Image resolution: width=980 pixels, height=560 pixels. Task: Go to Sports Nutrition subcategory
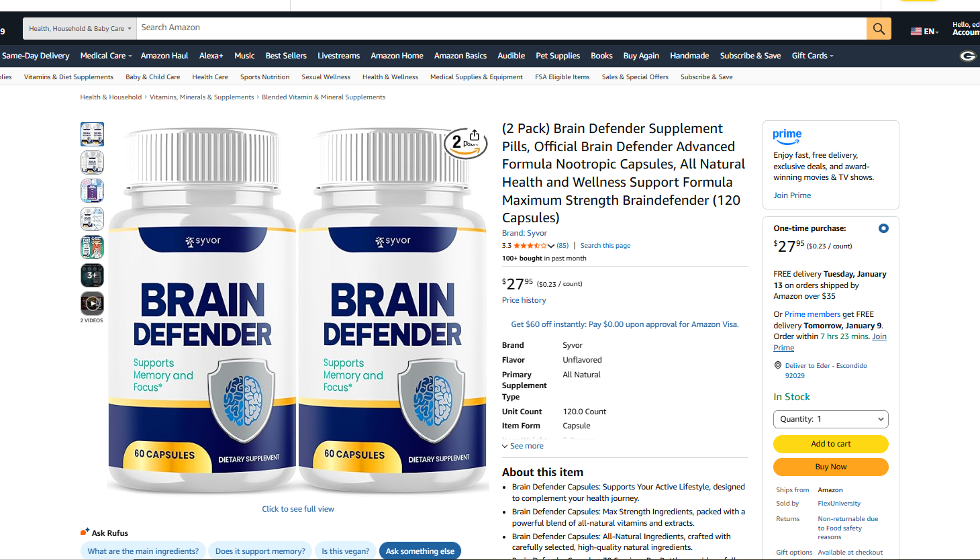pos(264,77)
